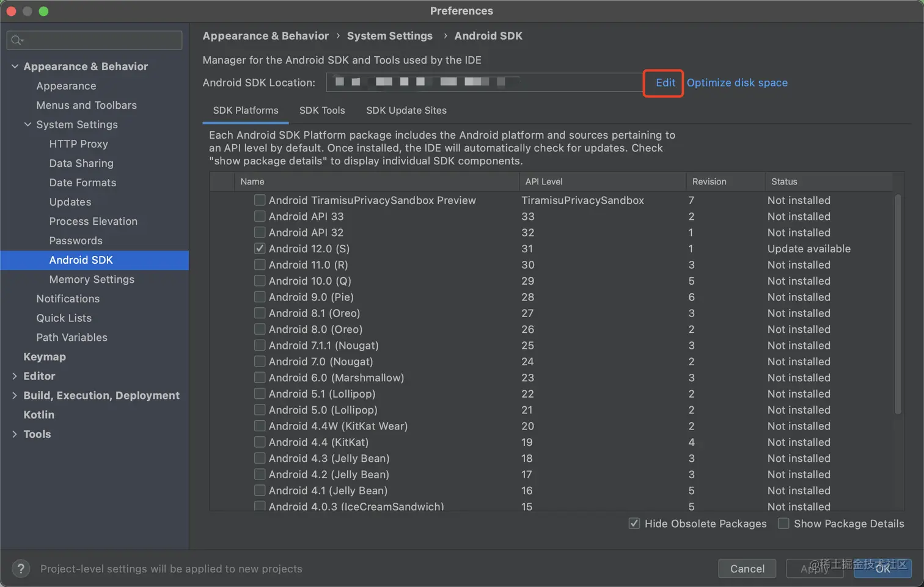The image size is (924, 587).
Task: Collapse the System Settings tree node
Action: (28, 124)
